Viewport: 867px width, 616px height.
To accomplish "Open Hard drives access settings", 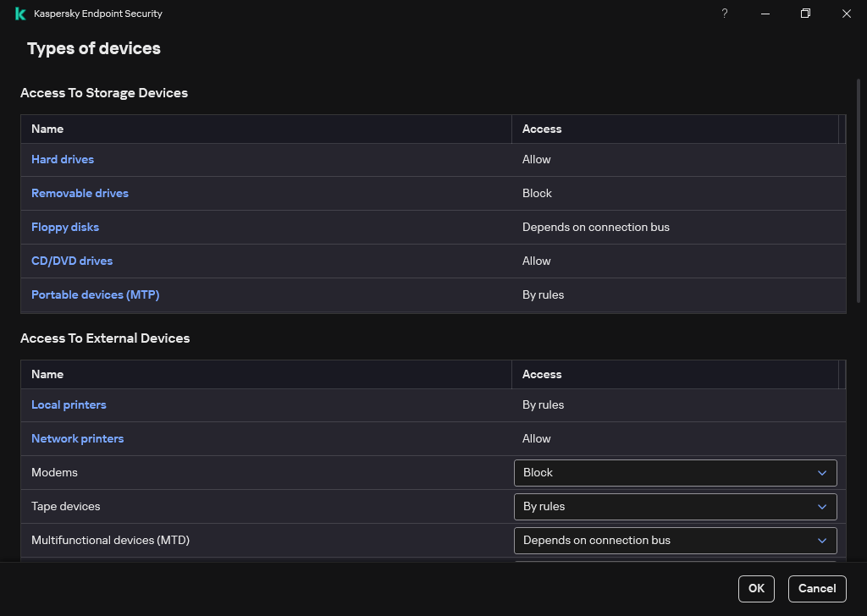I will pyautogui.click(x=63, y=159).
